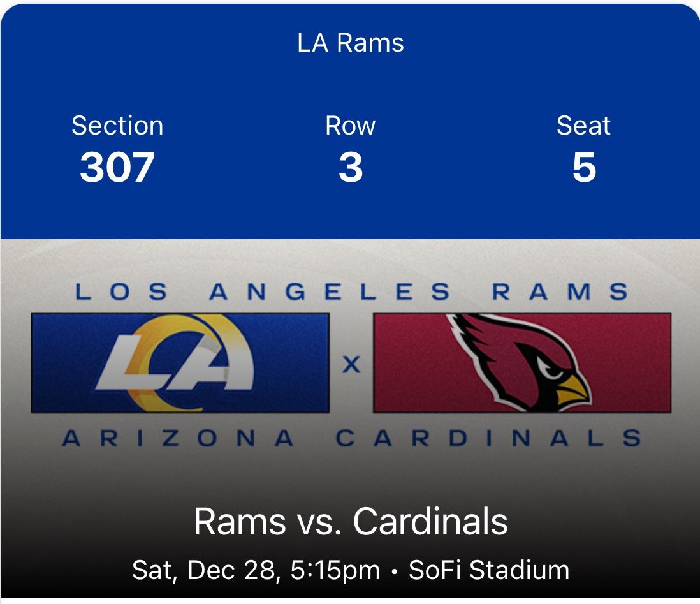Click the small x between team logos
This screenshot has height=604, width=700.
coord(351,364)
